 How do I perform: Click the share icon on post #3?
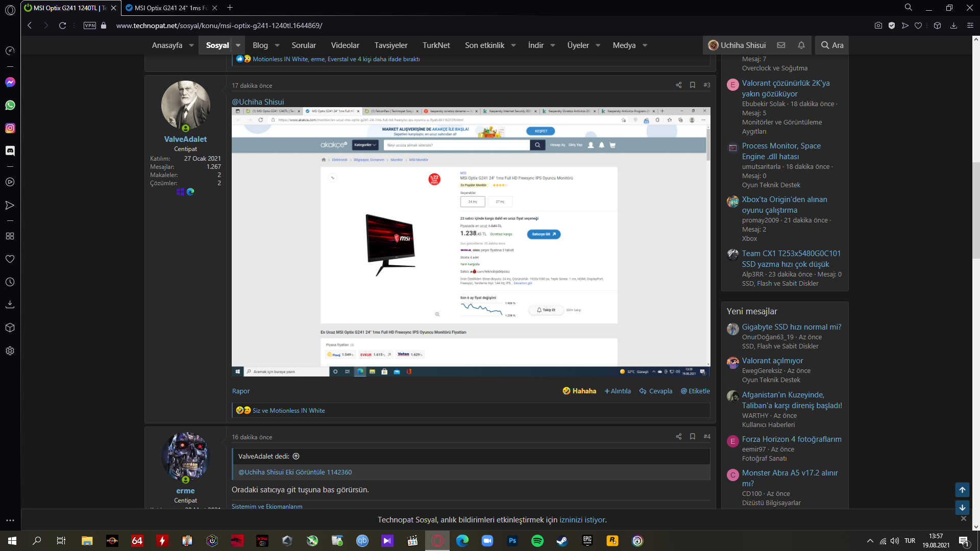coord(678,85)
